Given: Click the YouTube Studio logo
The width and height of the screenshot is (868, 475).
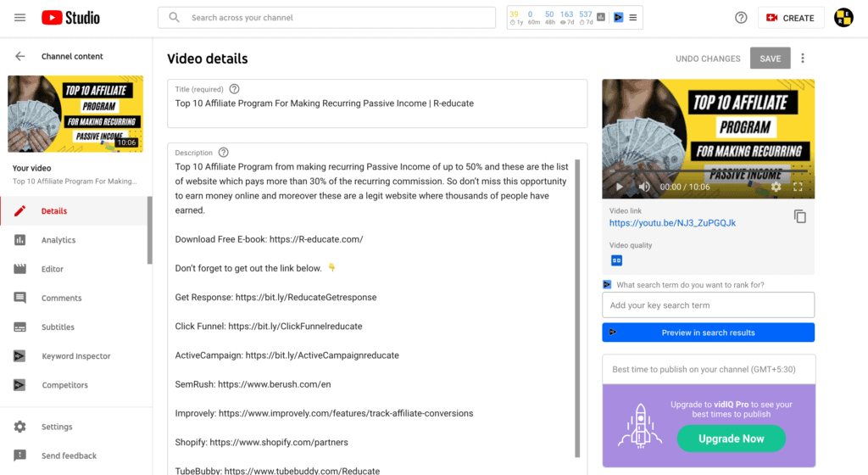Looking at the screenshot, I should click(71, 18).
